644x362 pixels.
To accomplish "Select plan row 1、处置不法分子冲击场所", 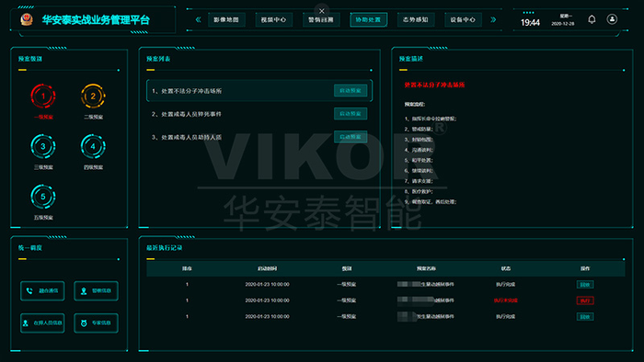I will coord(259,91).
